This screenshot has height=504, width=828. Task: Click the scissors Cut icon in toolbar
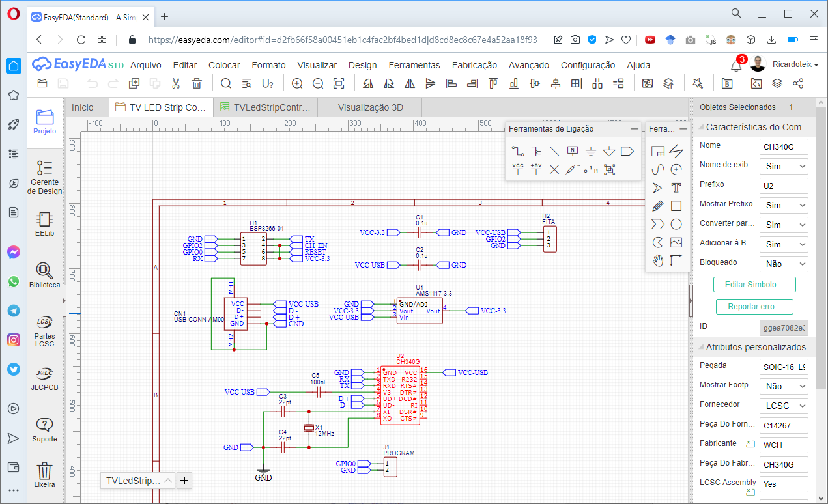pos(176,83)
